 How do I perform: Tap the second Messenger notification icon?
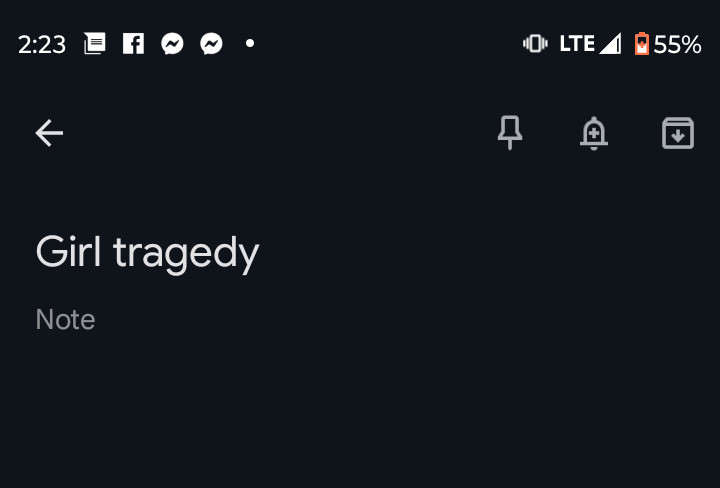211,44
